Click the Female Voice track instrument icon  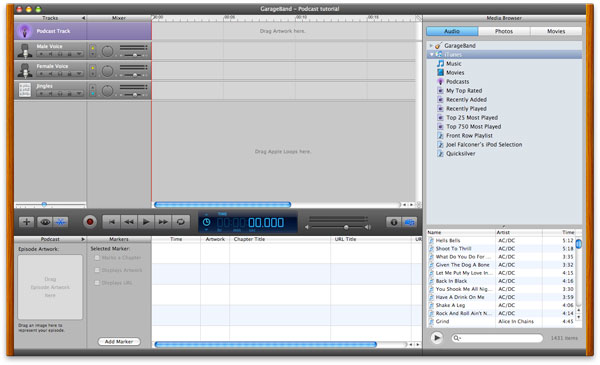(x=25, y=71)
